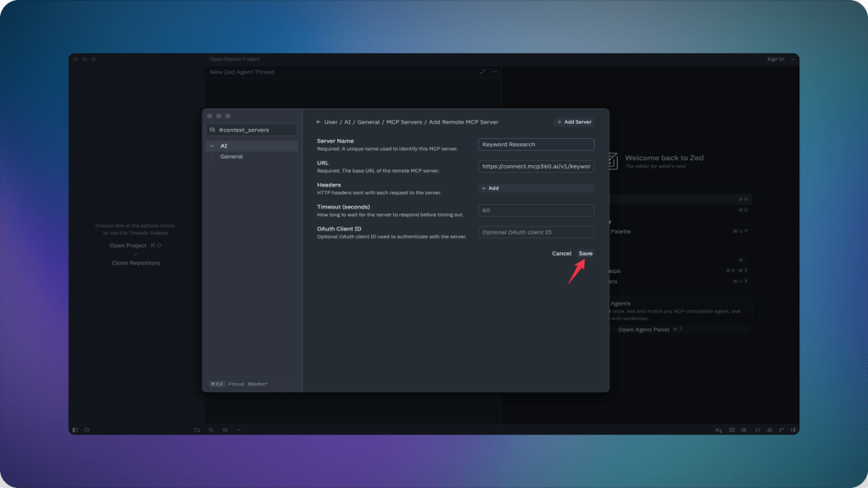868x488 pixels.
Task: Click the magnifier search icon in status bar
Action: pyautogui.click(x=225, y=430)
